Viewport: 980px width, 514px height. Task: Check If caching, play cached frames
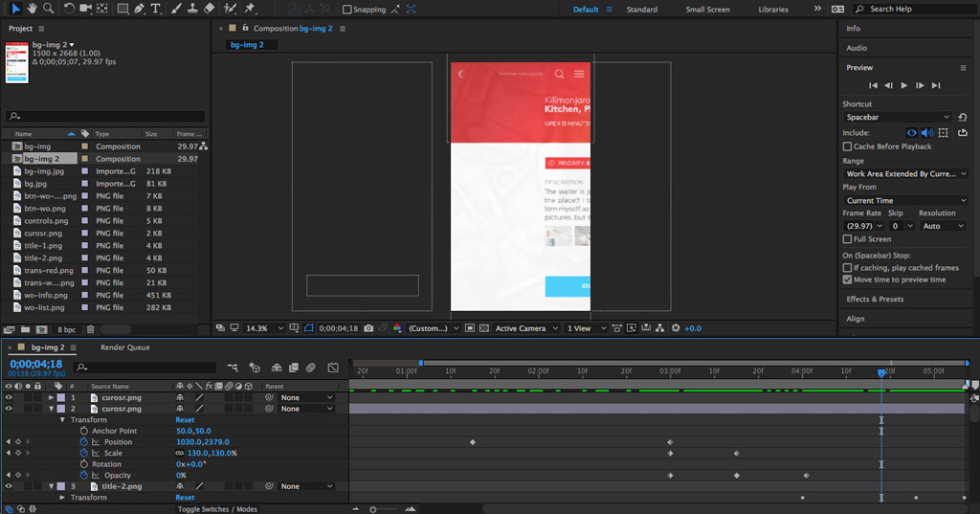click(847, 268)
